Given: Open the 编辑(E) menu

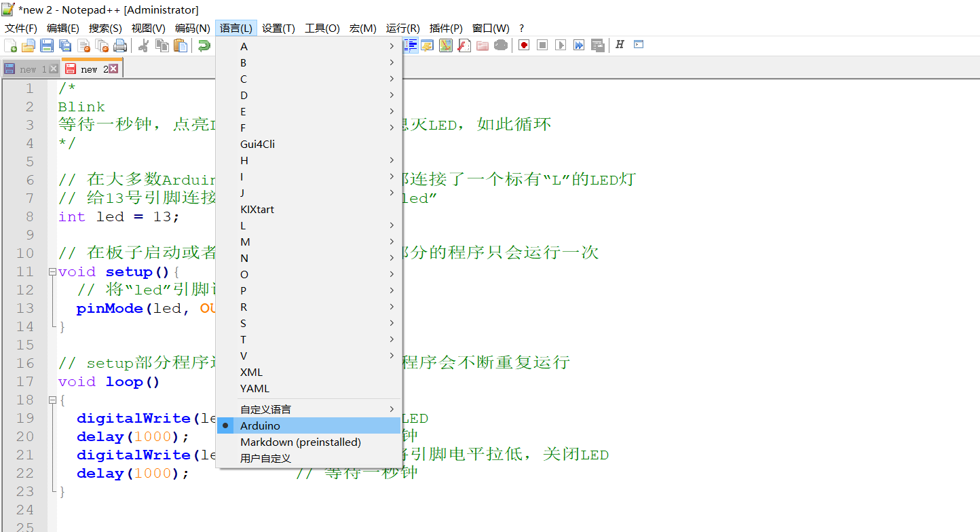Looking at the screenshot, I should click(63, 28).
